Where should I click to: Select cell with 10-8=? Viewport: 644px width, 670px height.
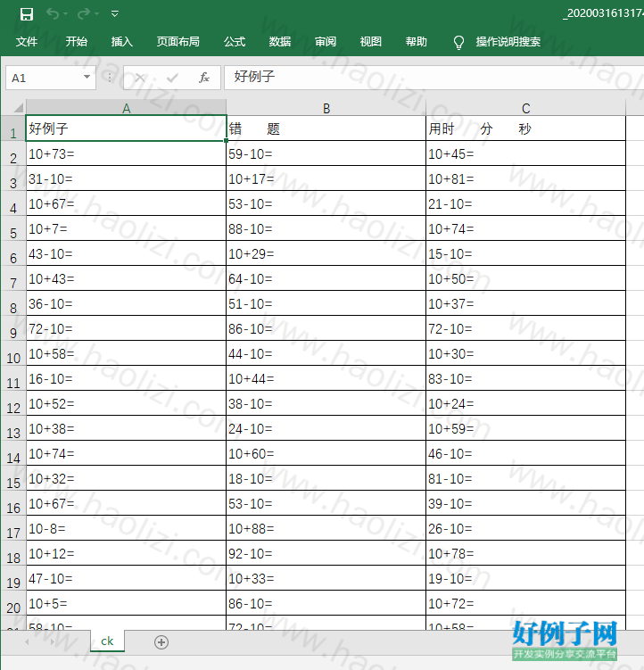tap(126, 528)
